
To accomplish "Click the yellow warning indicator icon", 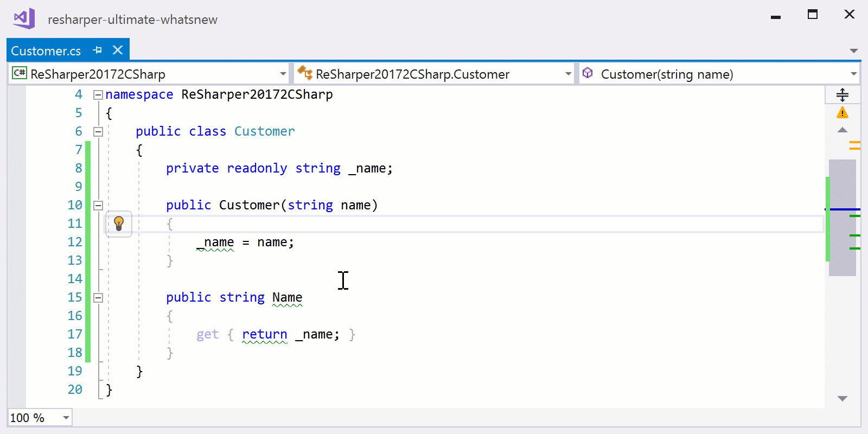I will pyautogui.click(x=842, y=113).
